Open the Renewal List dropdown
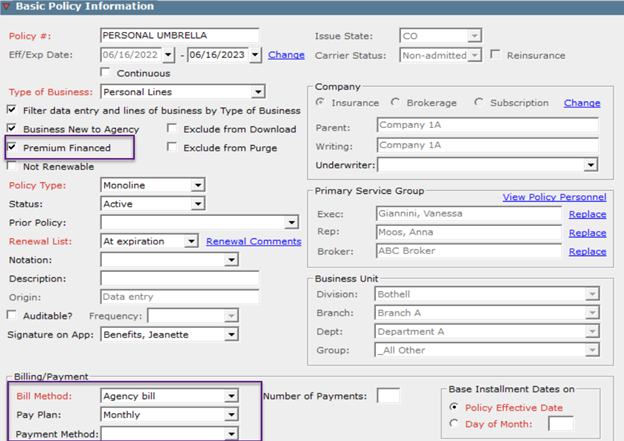This screenshot has height=441, width=624. click(191, 241)
